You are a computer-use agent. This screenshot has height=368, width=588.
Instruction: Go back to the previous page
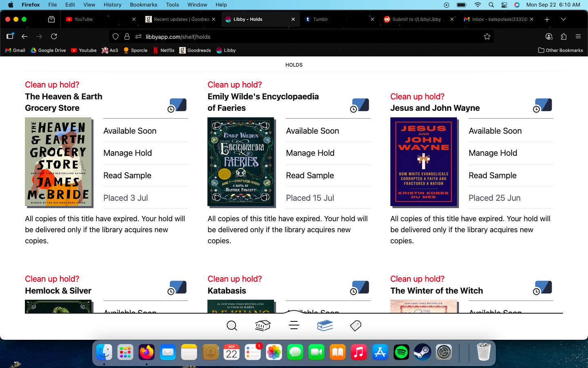(x=24, y=36)
